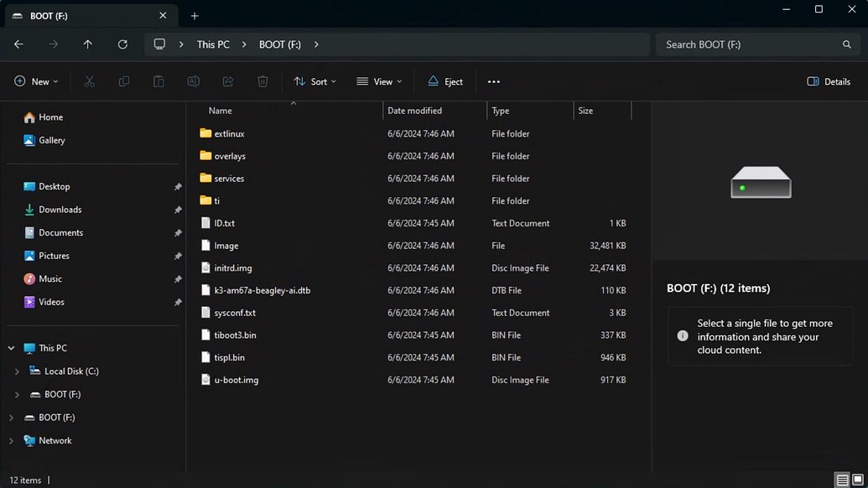Expand Local Disk (C:) in sidebar
The image size is (868, 488).
[17, 371]
